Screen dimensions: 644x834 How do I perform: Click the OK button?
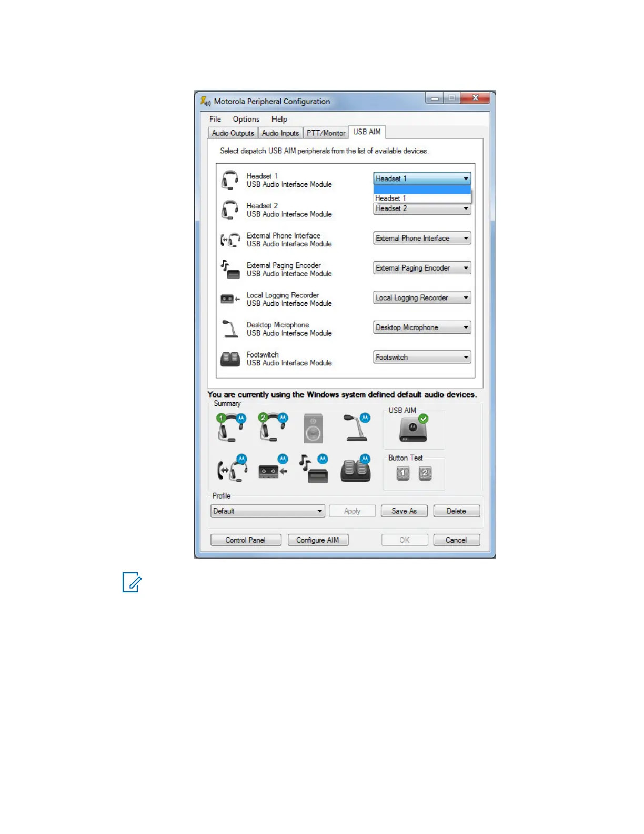point(404,540)
